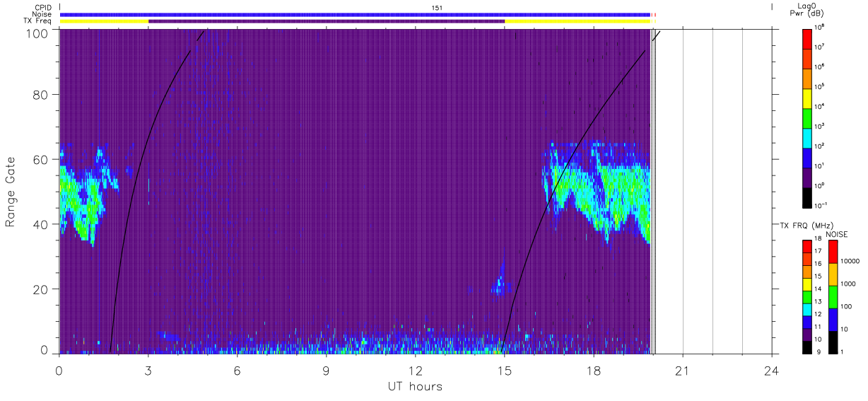Click the blue Noise bar
The height and width of the screenshot is (401, 868).
355,14
